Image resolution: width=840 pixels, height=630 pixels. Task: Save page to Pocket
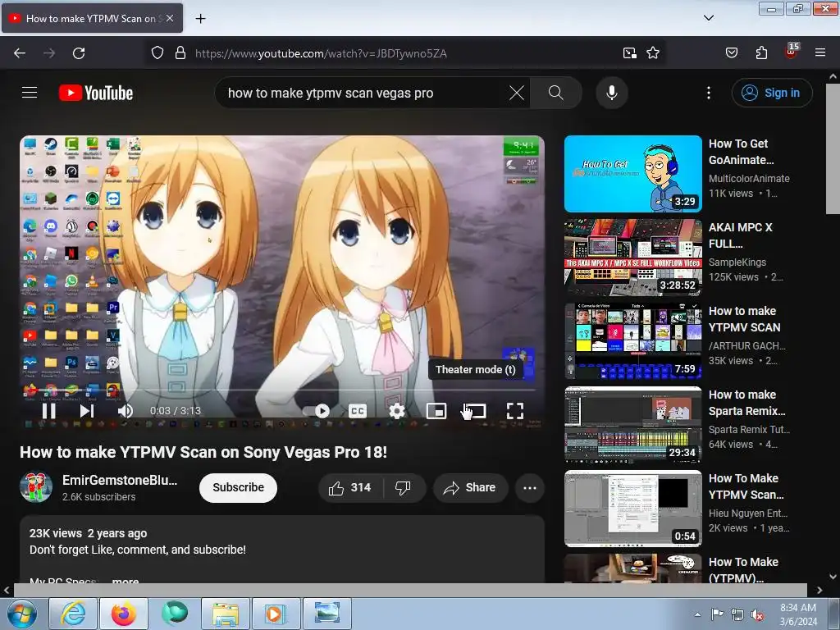coord(731,52)
